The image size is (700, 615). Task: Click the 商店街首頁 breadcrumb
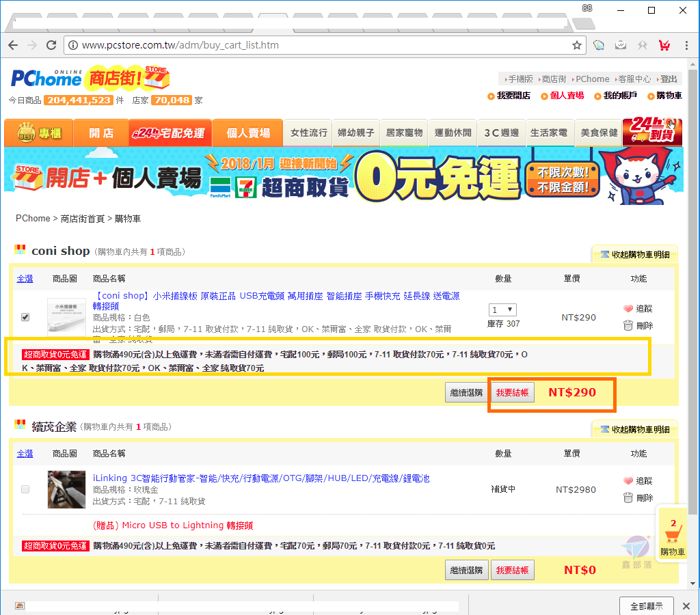point(83,219)
